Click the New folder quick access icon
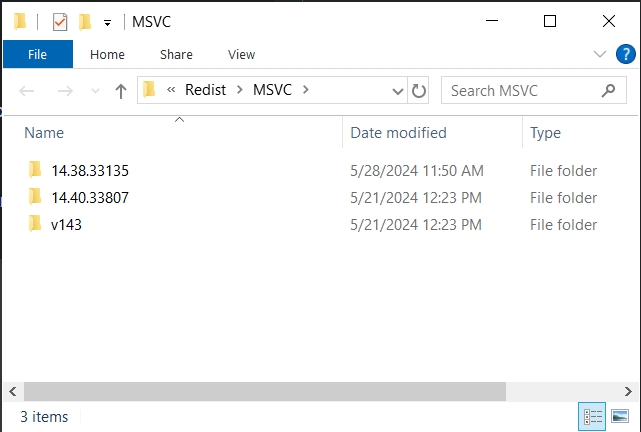The image size is (641, 432). [85, 21]
